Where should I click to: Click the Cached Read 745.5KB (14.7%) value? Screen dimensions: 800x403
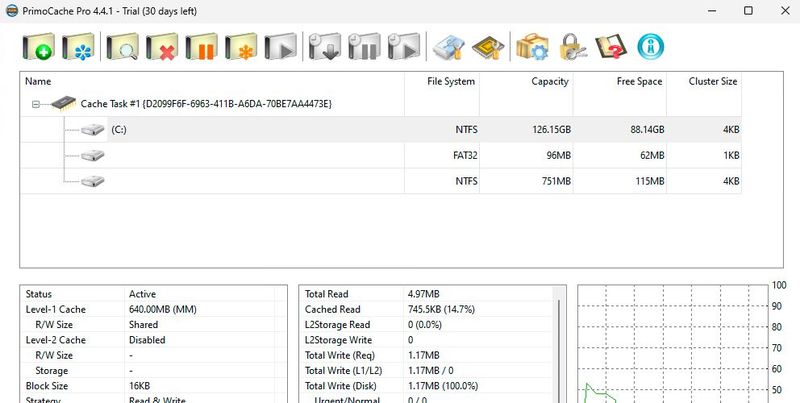click(x=441, y=309)
